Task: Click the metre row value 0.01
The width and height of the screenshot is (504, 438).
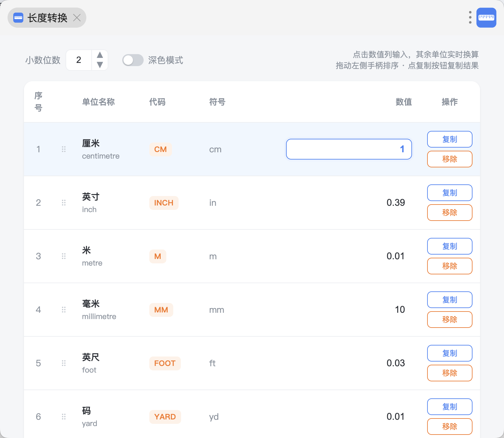Action: pos(396,256)
